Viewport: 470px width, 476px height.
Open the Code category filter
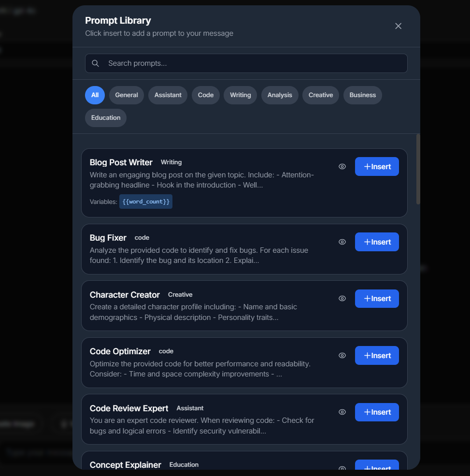(x=205, y=95)
